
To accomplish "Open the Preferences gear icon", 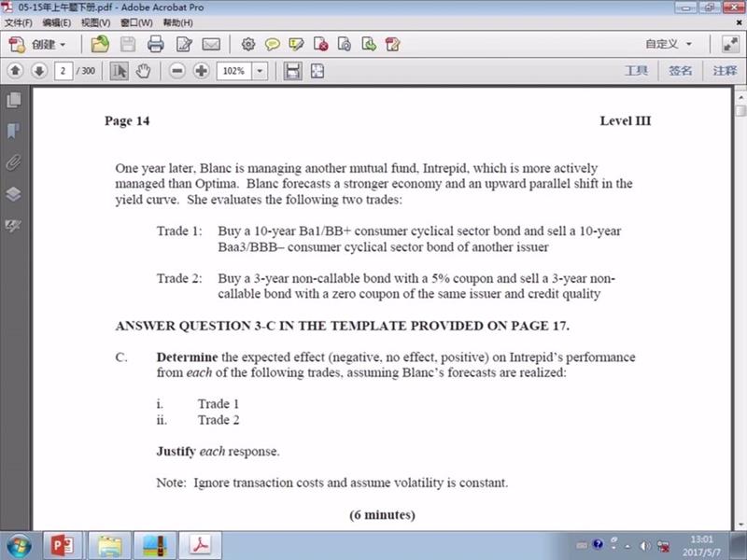I will pyautogui.click(x=247, y=44).
